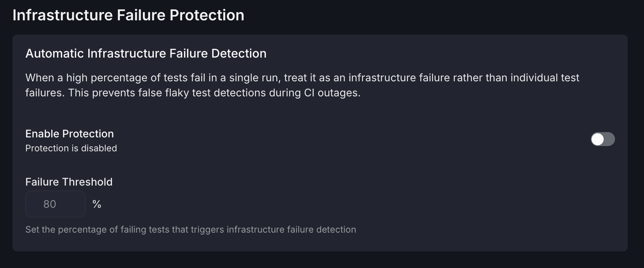Click the word "Detection" in the card title
This screenshot has height=268, width=644.
(x=239, y=53)
